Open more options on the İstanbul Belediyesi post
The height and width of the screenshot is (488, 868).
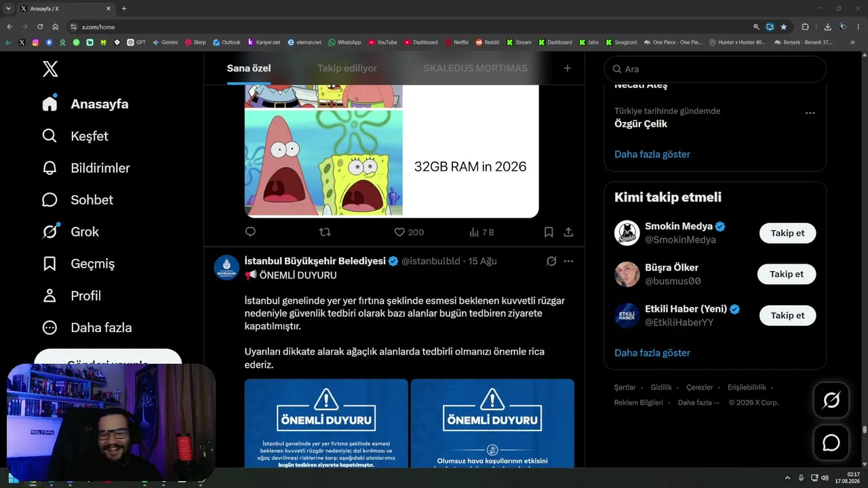(568, 261)
